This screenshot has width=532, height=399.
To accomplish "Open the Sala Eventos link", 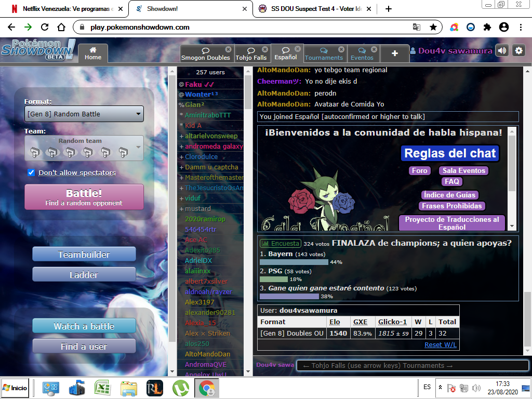I will [x=464, y=170].
